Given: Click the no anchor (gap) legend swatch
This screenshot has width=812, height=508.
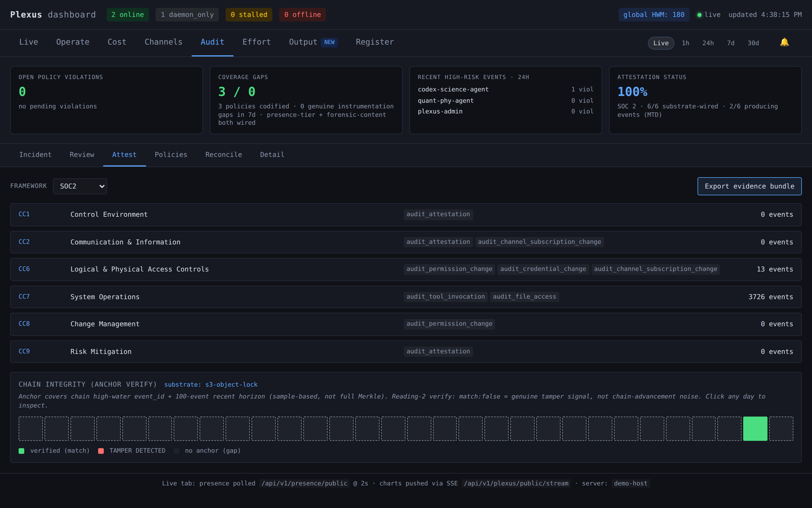Looking at the screenshot, I should 176,451.
